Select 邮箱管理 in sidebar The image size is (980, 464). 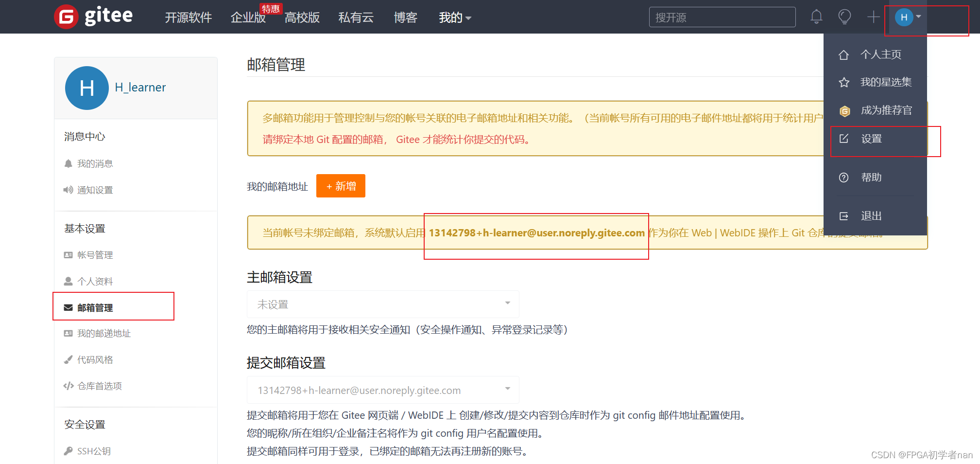[x=95, y=308]
